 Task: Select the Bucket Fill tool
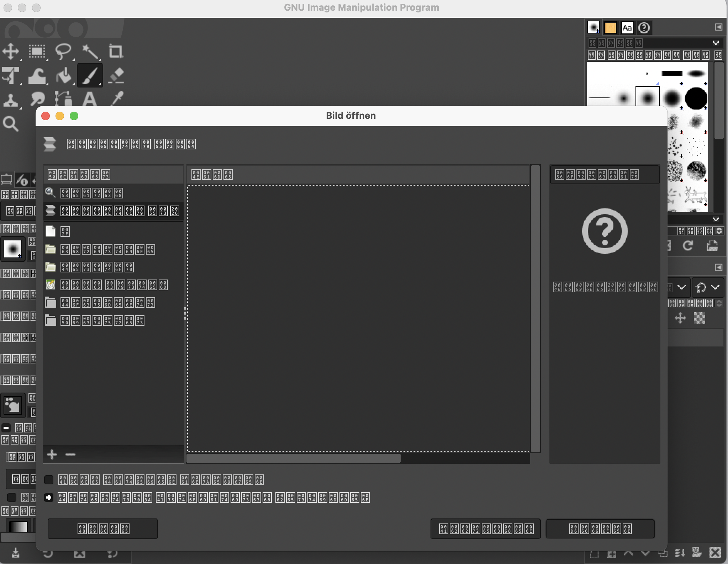point(64,76)
